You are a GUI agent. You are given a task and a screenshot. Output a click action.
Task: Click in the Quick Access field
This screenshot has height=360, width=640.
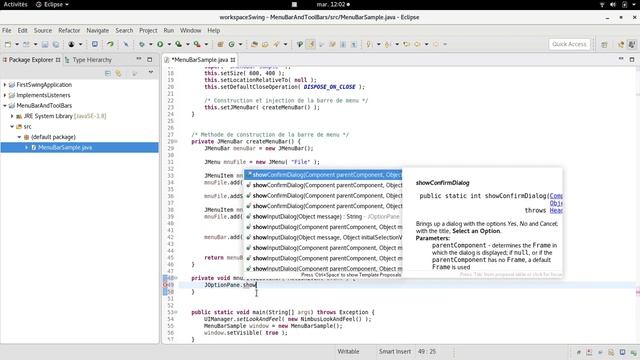coord(569,44)
